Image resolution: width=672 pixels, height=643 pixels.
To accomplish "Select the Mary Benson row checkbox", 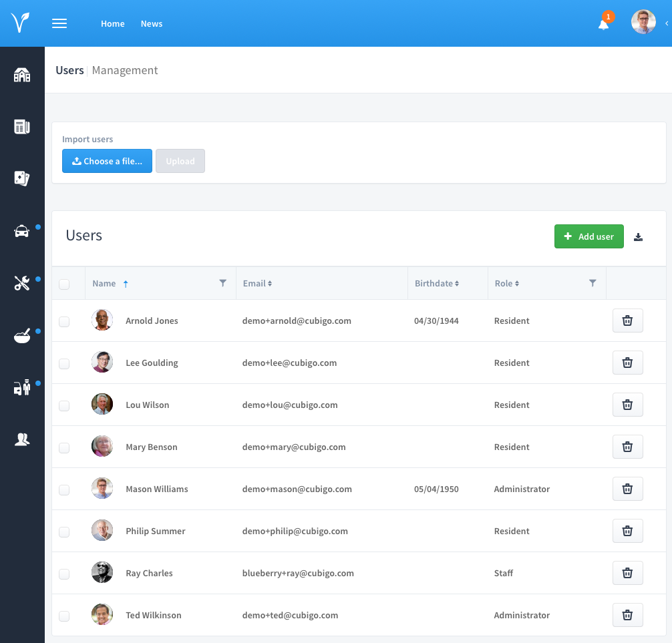I will pyautogui.click(x=64, y=447).
